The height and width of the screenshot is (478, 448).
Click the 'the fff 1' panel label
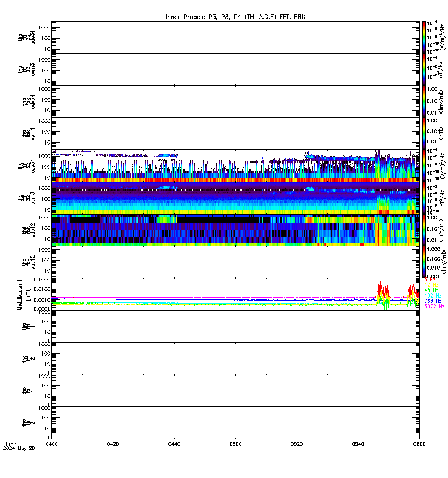29,326
